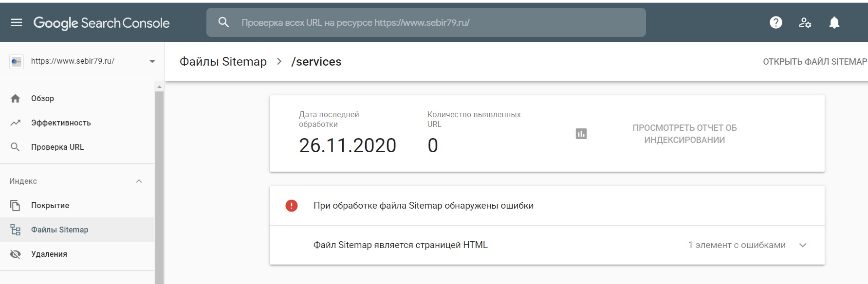868x284 pixels.
Task: Click the Обзор home icon
Action: click(x=16, y=99)
